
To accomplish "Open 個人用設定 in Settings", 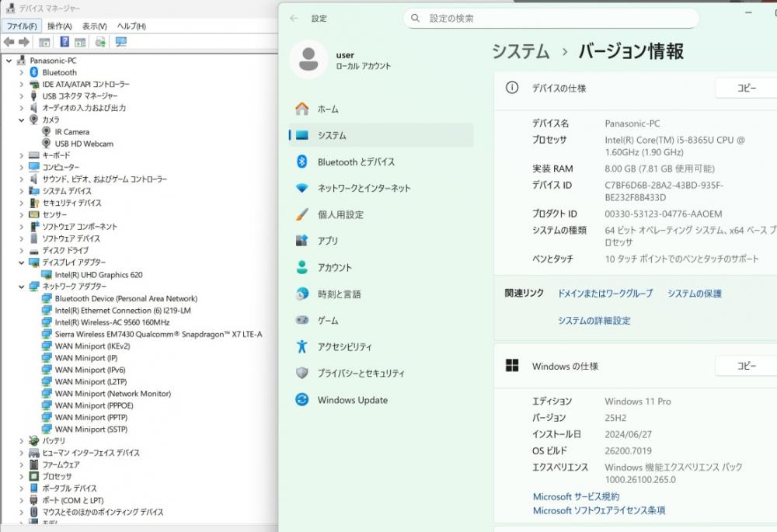I will point(381,214).
